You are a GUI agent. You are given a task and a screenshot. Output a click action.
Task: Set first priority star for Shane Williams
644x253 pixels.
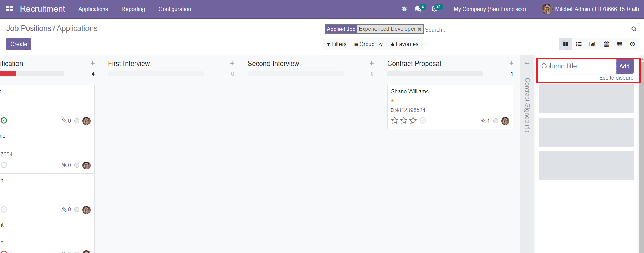(395, 121)
